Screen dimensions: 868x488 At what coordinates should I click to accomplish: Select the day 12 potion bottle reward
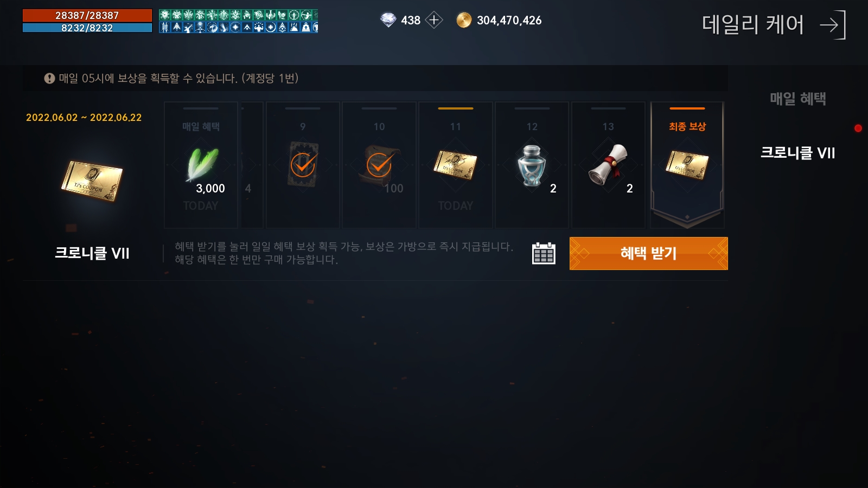pyautogui.click(x=532, y=165)
